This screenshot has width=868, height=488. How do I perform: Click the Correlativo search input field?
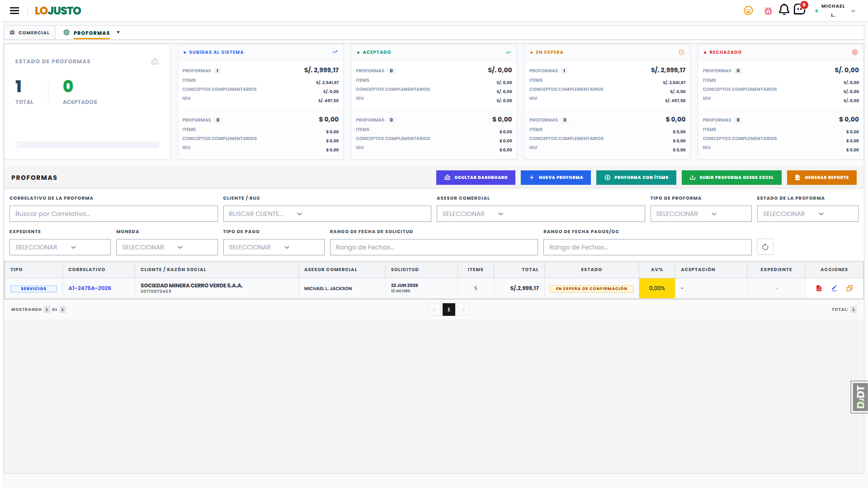[x=113, y=214]
